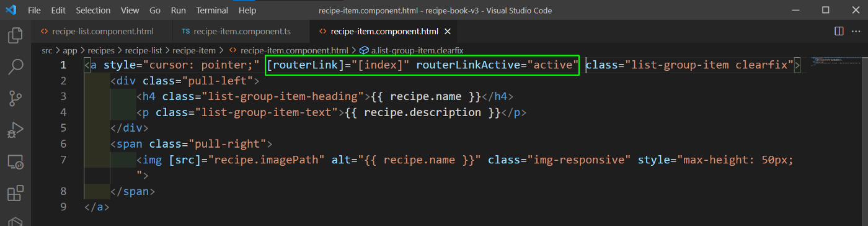Open the Help menu
The height and width of the screenshot is (226, 868).
pos(247,11)
